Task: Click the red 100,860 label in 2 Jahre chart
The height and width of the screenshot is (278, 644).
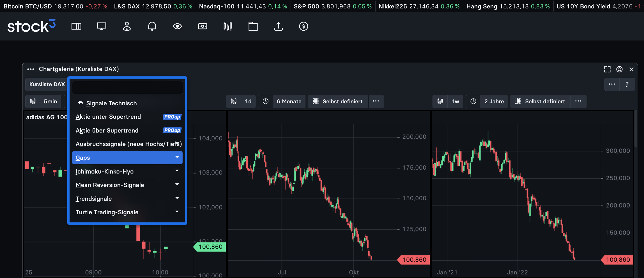Action: (618, 260)
